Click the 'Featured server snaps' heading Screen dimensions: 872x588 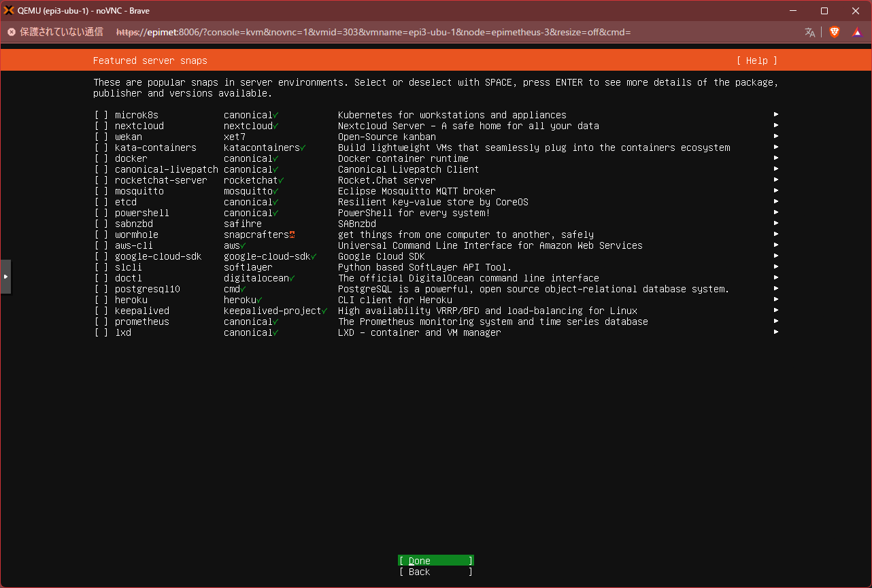pos(150,60)
